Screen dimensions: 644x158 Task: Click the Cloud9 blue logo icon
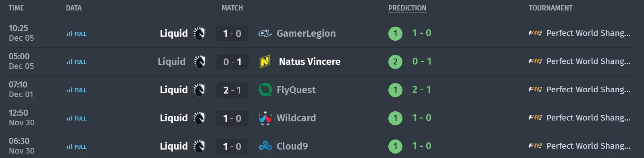coord(265,146)
